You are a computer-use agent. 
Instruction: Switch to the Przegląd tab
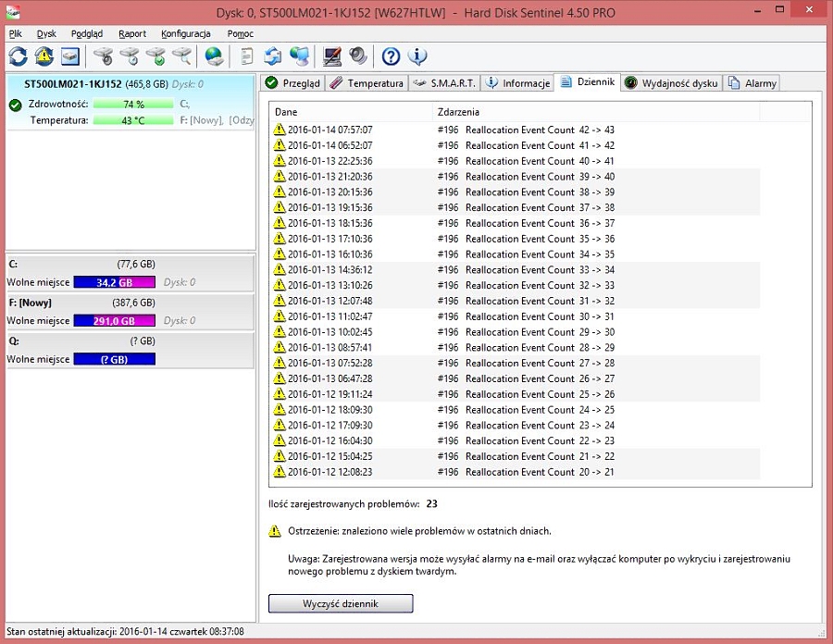pos(292,83)
